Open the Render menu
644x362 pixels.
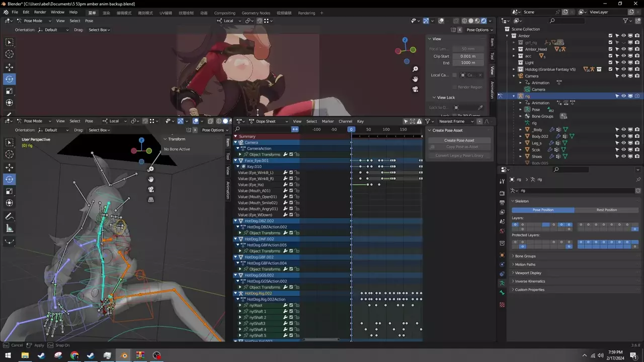click(40, 12)
